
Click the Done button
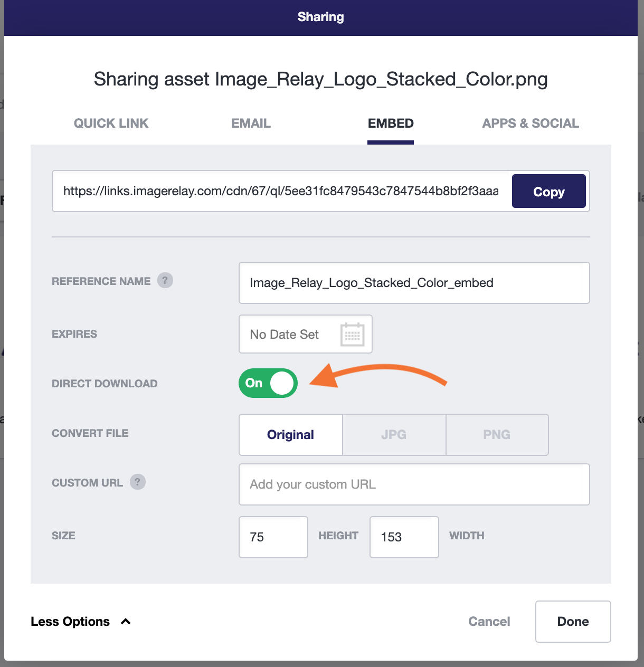point(573,622)
